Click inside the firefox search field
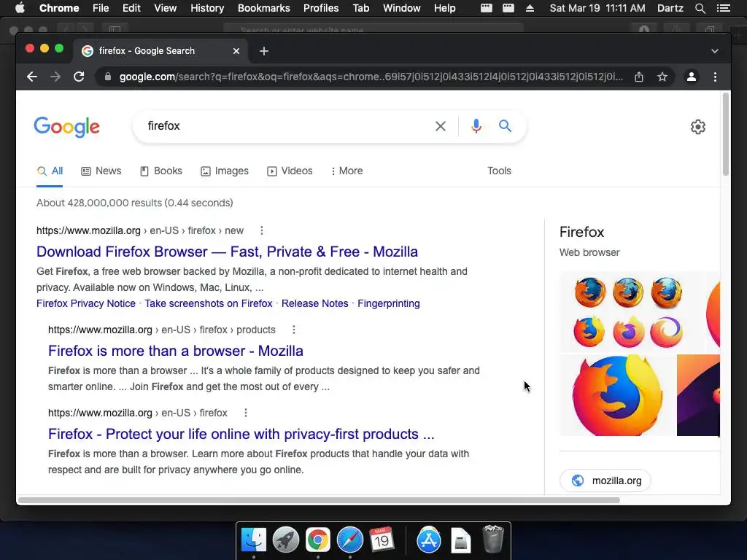Screen dimensions: 747x560 (x=286, y=125)
